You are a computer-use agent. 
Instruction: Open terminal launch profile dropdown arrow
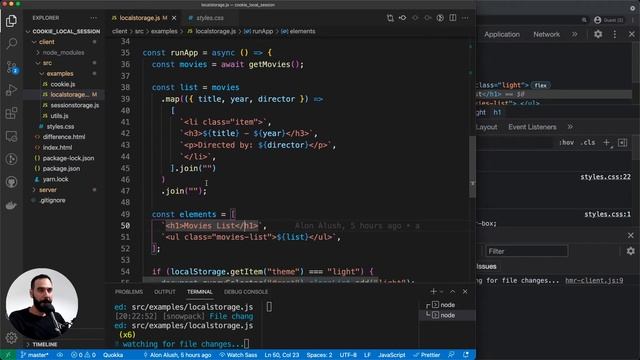point(442,291)
